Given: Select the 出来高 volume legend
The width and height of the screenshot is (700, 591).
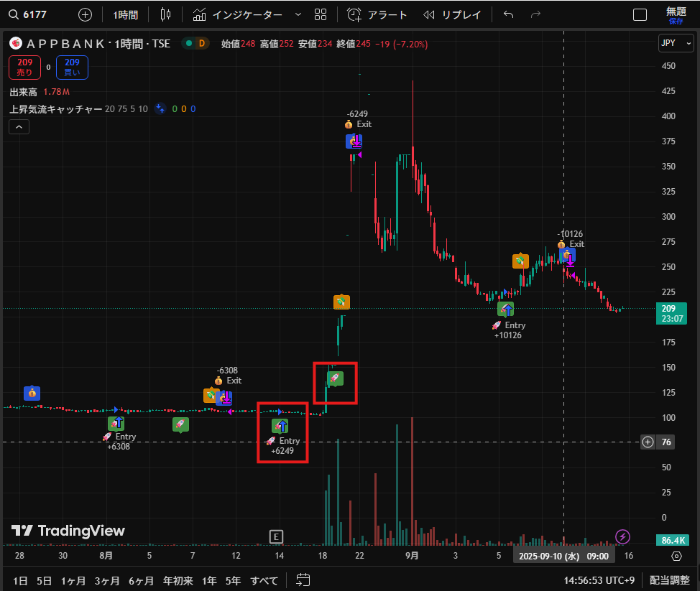Looking at the screenshot, I should coord(23,92).
